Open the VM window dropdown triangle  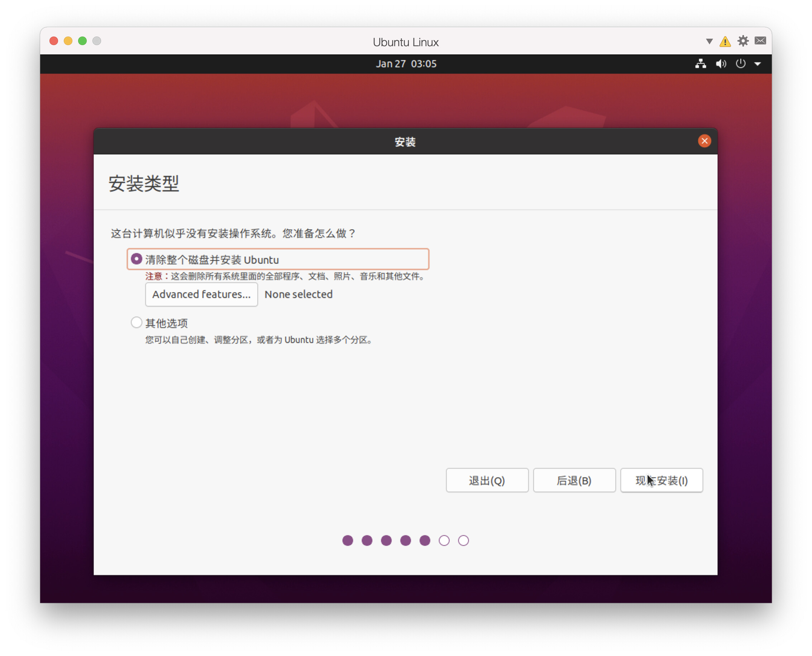coord(709,41)
